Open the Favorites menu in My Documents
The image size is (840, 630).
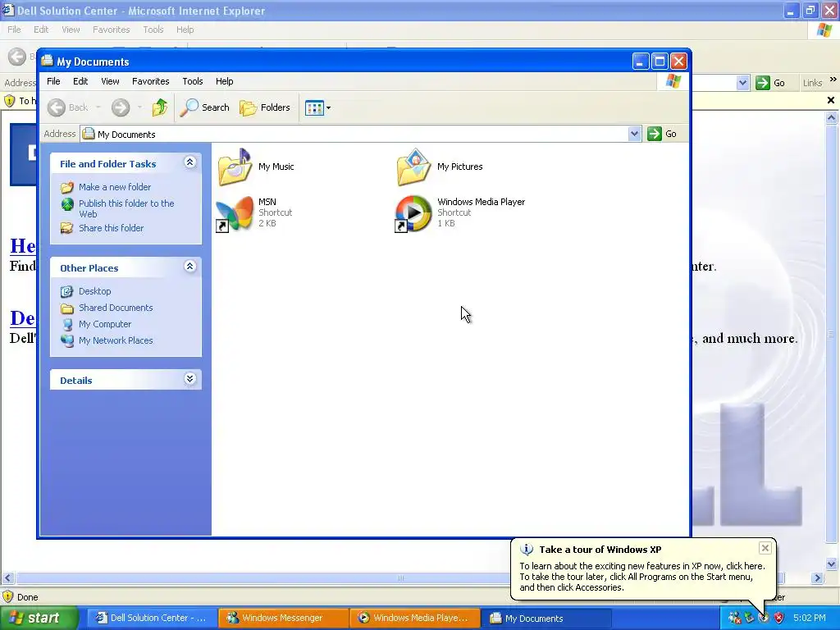[x=151, y=81]
